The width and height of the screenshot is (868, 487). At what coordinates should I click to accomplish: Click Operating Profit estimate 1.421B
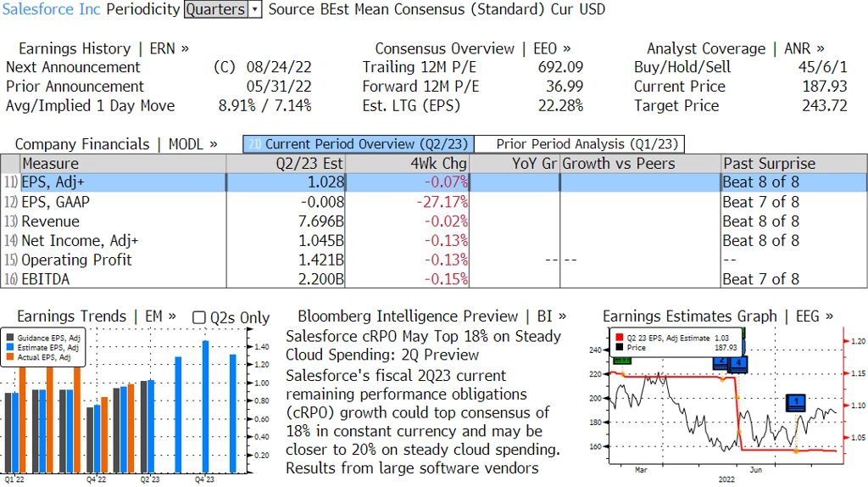tap(320, 260)
